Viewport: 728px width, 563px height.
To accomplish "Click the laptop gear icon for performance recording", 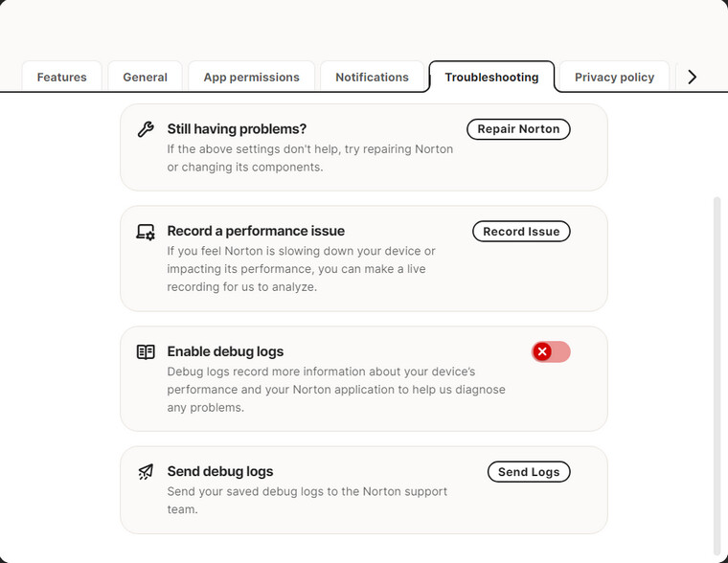I will (x=146, y=232).
